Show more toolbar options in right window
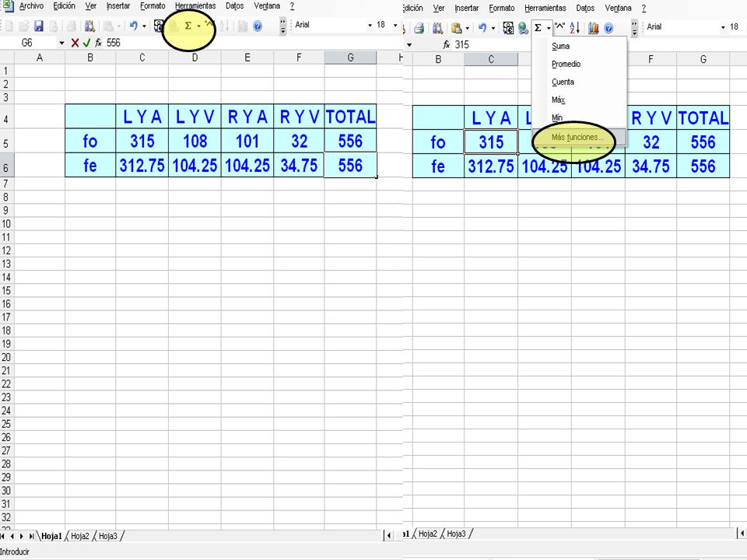This screenshot has width=747, height=560. pos(635,28)
